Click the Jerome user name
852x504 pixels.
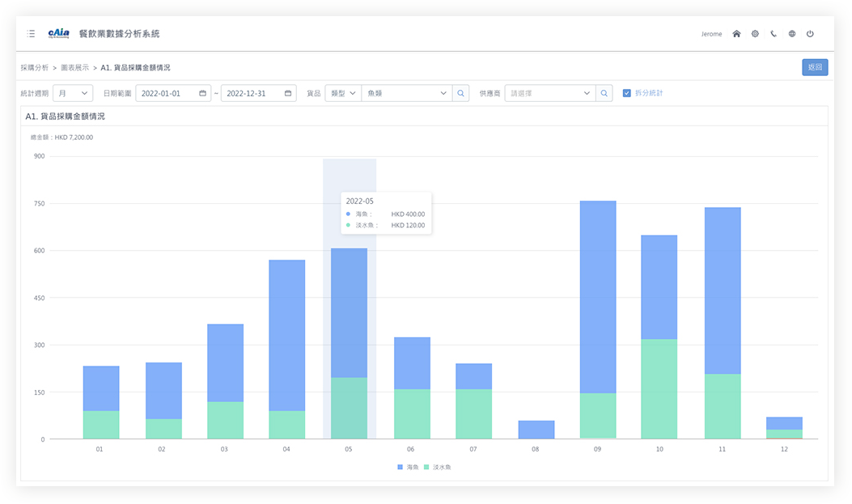click(x=711, y=34)
